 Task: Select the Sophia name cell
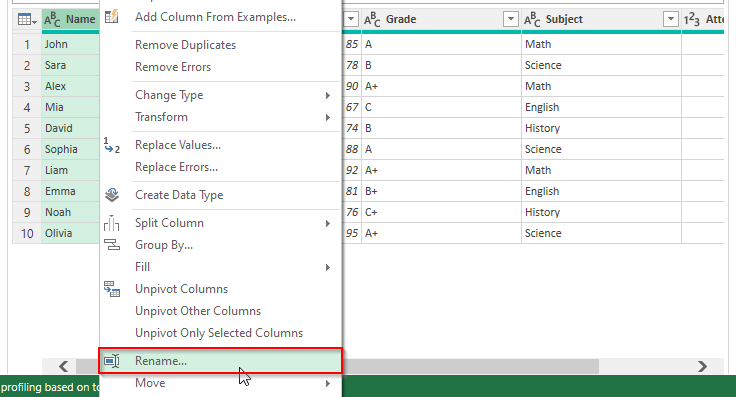[70, 149]
